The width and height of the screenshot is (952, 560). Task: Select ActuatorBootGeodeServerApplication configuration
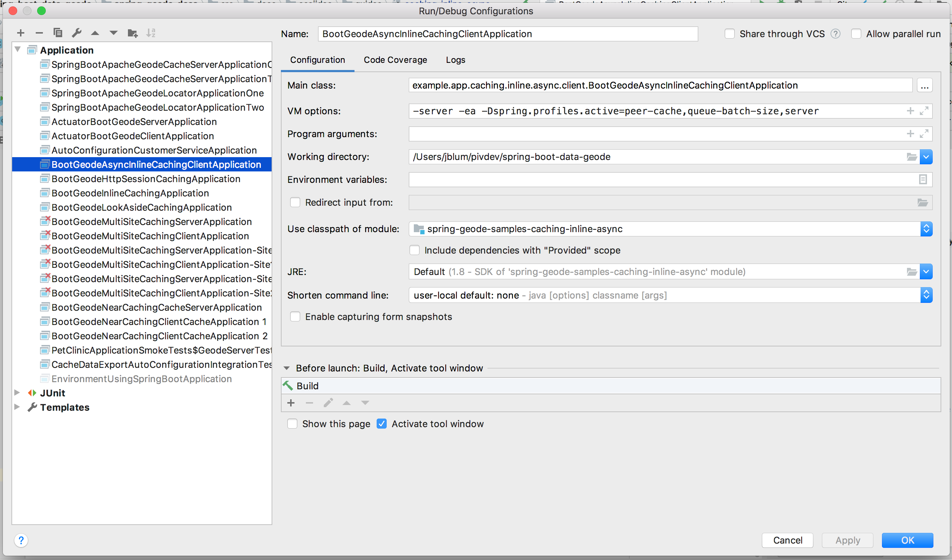click(142, 122)
